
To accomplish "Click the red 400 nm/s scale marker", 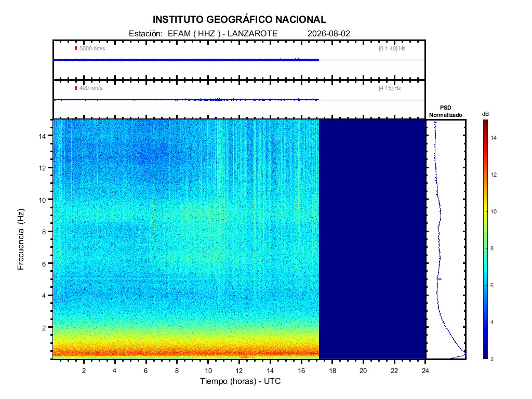I will point(76,88).
